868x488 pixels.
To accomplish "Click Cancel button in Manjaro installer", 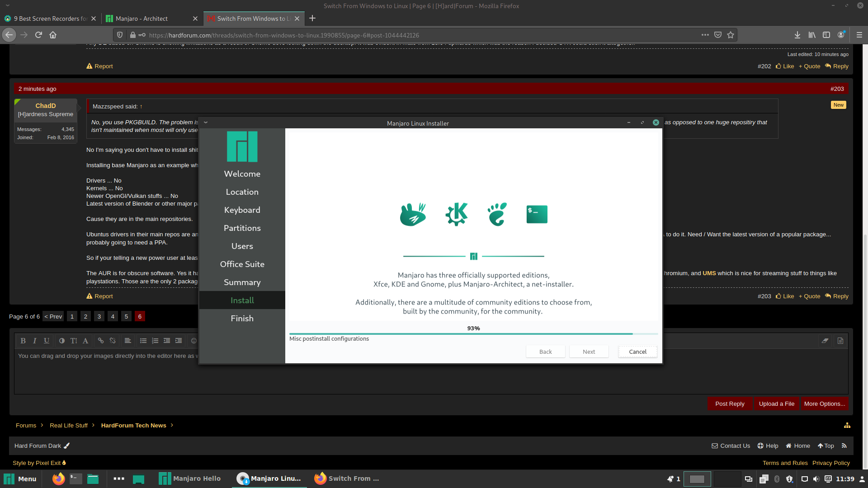I will (637, 352).
